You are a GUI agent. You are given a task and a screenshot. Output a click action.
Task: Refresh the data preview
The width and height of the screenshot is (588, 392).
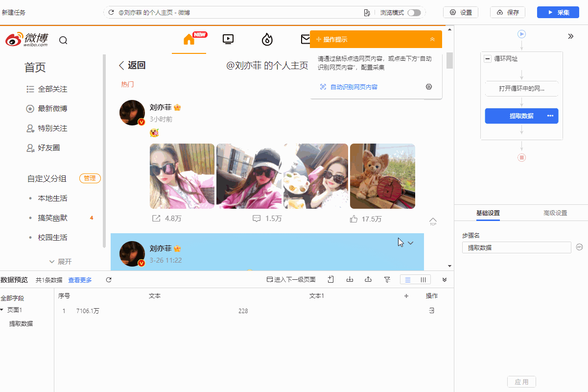[109, 280]
